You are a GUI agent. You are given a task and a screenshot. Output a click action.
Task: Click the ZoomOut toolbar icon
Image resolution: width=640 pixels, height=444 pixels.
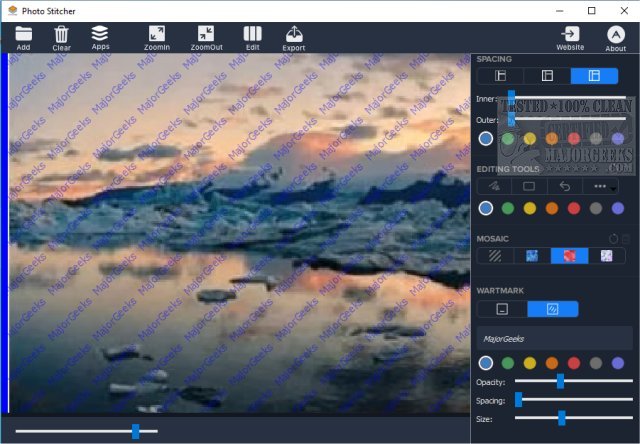point(206,34)
